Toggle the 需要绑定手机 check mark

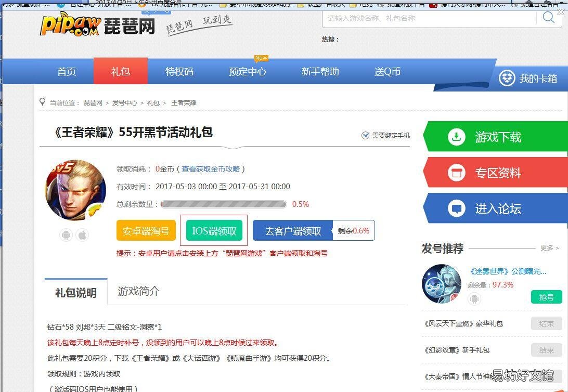(365, 135)
